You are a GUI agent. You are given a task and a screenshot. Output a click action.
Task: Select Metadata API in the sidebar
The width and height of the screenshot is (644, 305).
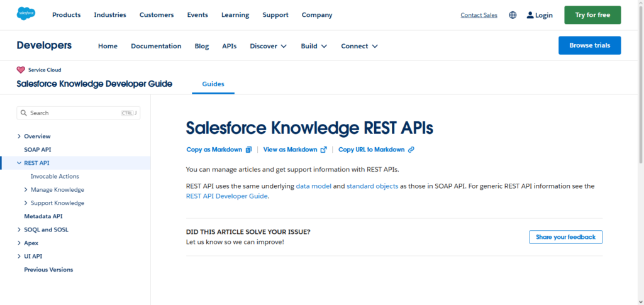pyautogui.click(x=43, y=216)
